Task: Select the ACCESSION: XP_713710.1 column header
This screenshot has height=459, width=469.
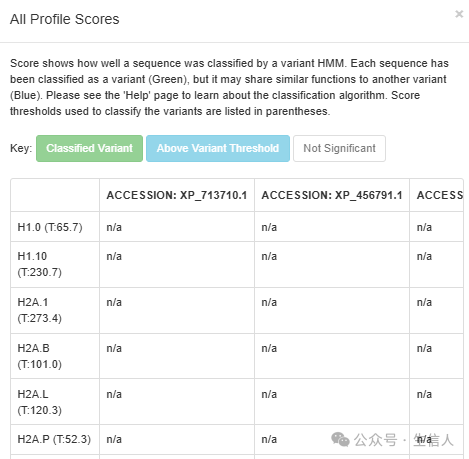Action: pos(177,195)
